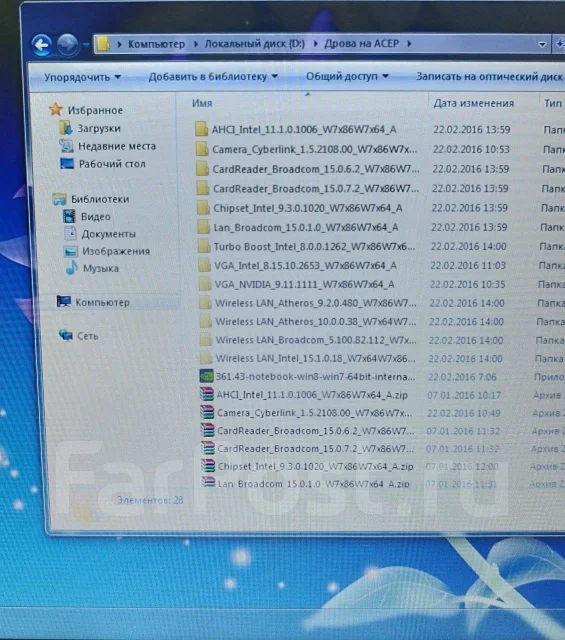Open the 'Музыка' library
The height and width of the screenshot is (640, 565).
click(100, 268)
